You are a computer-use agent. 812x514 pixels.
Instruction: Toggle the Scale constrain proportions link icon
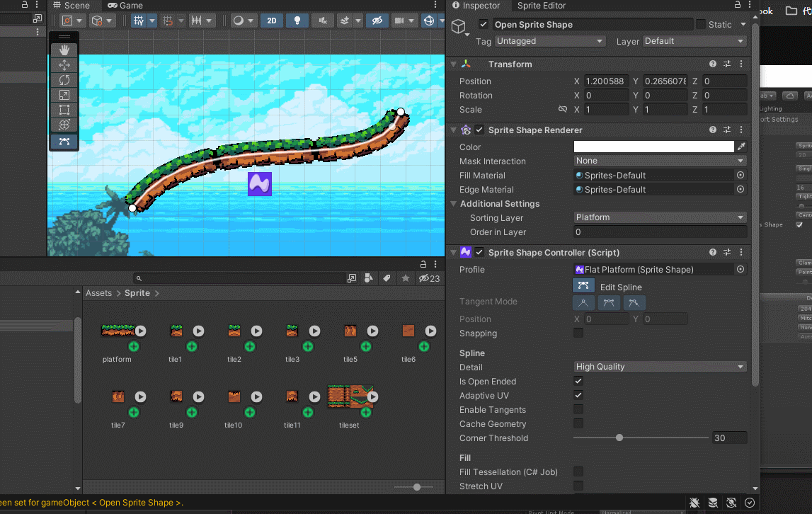(562, 109)
